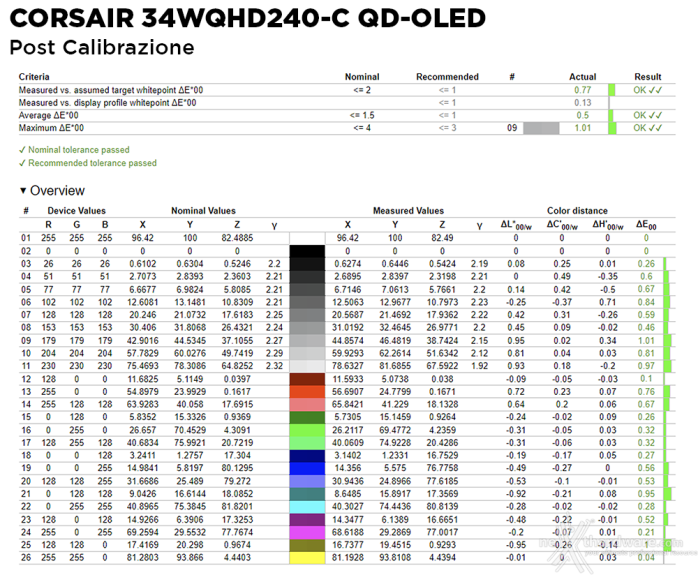This screenshot has width=698, height=575.
Task: Click the 'Post Calibrazione' subtitle
Action: [102, 47]
